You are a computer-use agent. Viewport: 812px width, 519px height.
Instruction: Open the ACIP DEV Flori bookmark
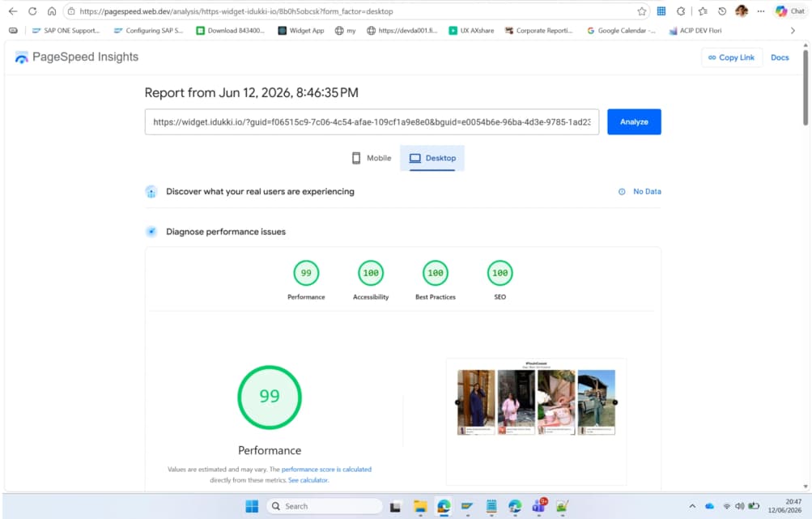pos(695,31)
